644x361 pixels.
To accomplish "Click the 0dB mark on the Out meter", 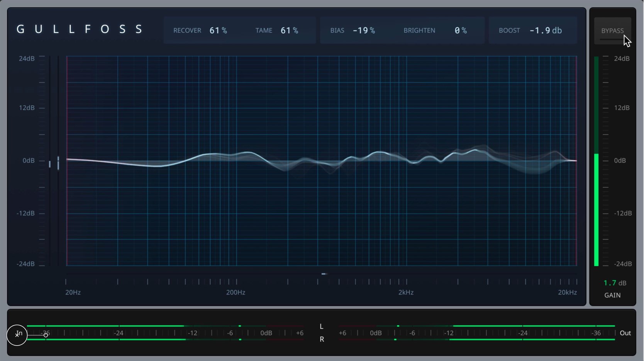I will tap(376, 333).
